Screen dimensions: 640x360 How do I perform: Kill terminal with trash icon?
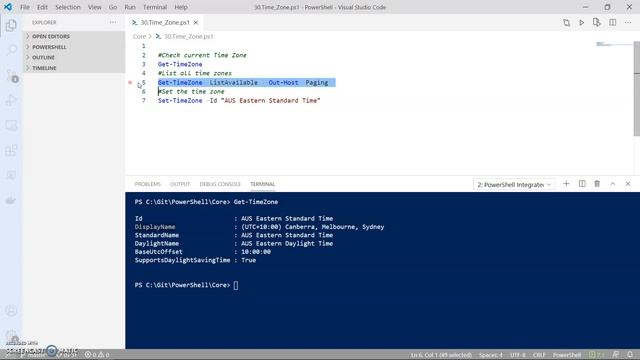point(597,184)
